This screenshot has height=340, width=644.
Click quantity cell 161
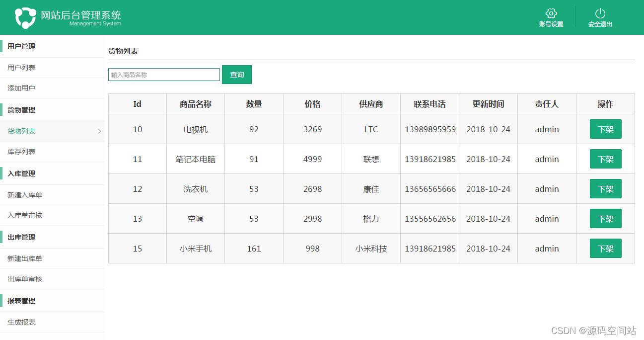(254, 249)
